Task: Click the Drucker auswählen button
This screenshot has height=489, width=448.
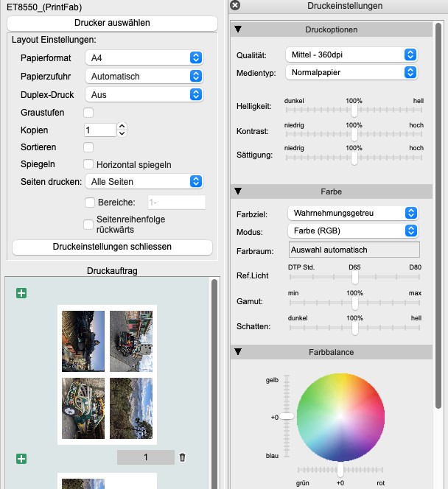Action: pos(112,23)
